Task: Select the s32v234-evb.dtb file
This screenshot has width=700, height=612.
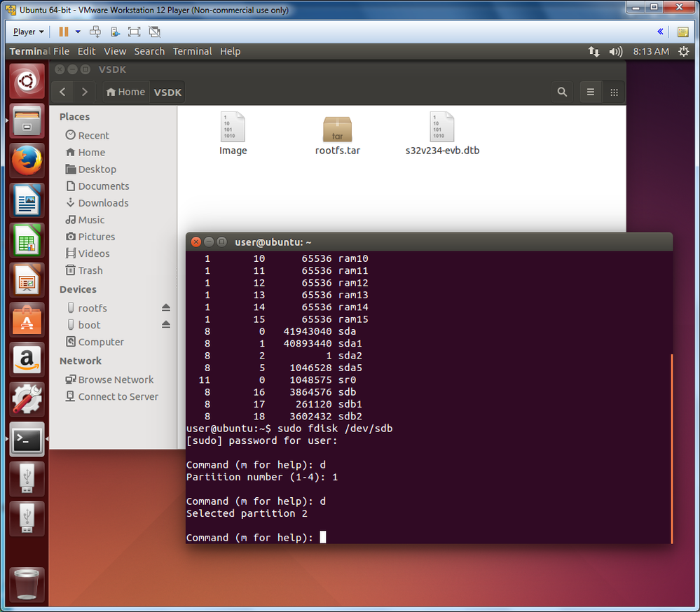Action: 442,133
